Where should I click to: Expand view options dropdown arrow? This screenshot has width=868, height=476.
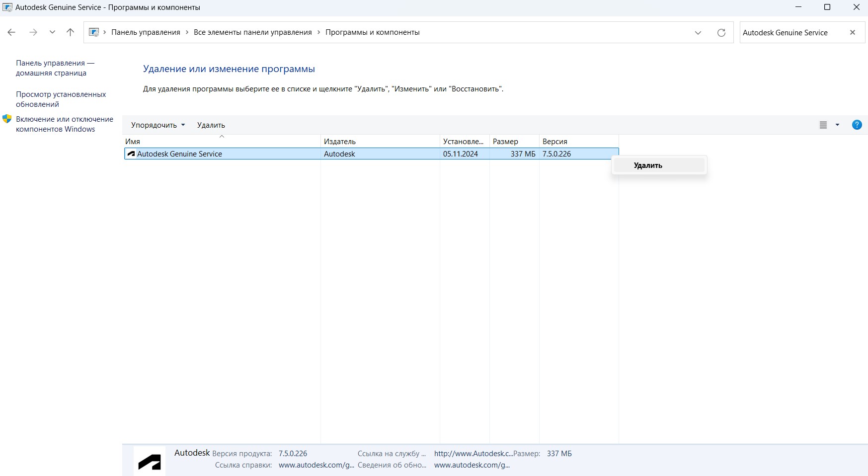tap(837, 125)
